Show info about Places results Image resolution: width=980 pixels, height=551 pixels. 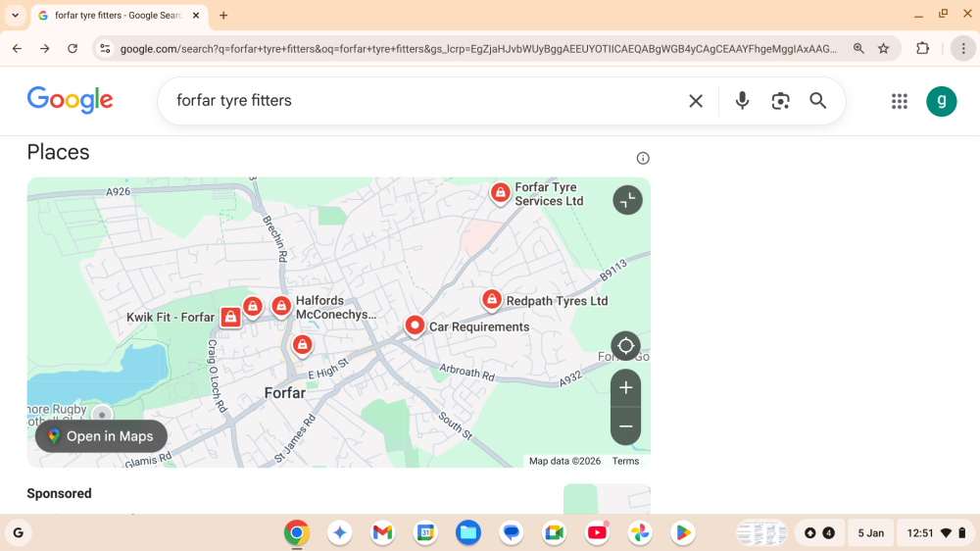(643, 158)
